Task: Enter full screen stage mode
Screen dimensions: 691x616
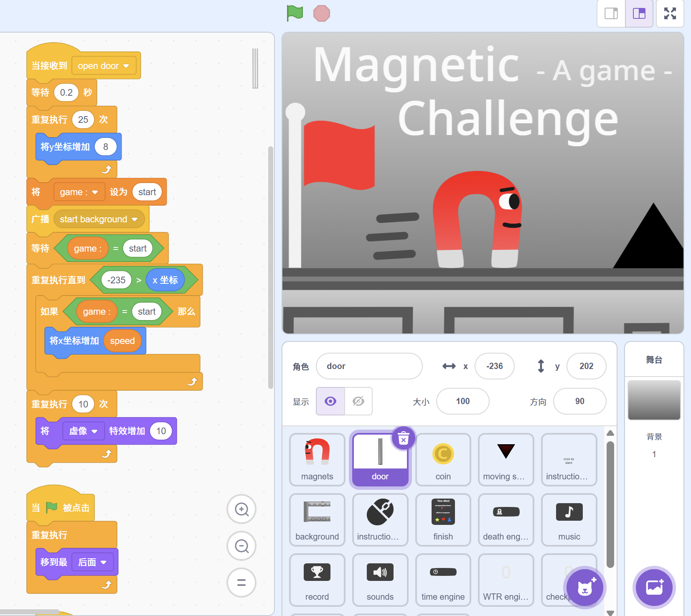Action: (670, 14)
